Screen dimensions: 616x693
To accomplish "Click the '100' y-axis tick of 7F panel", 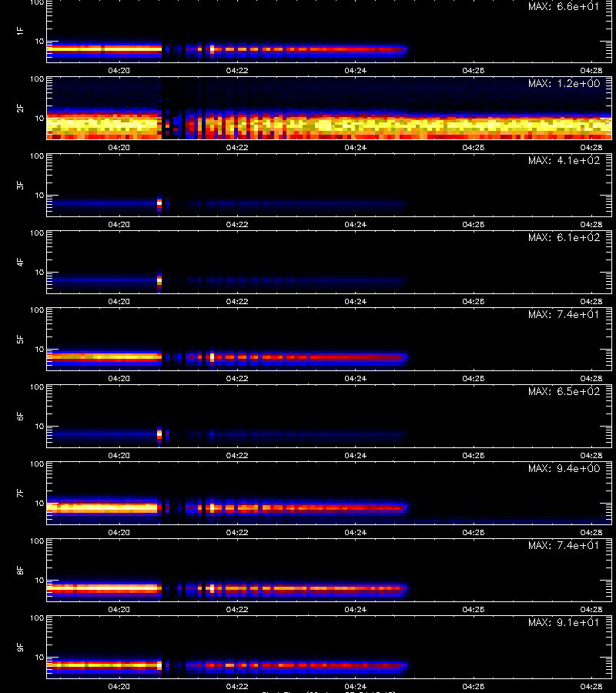I will pyautogui.click(x=37, y=464).
